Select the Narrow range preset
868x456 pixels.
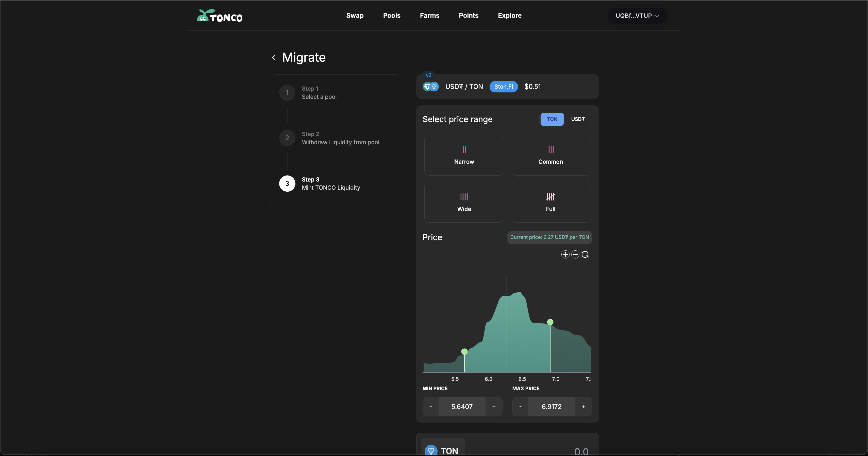point(464,155)
